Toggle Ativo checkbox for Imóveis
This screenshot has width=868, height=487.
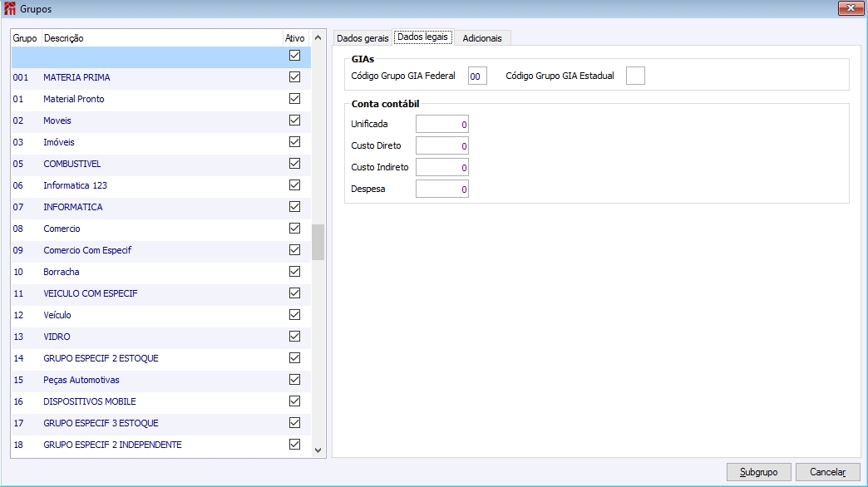pos(294,141)
